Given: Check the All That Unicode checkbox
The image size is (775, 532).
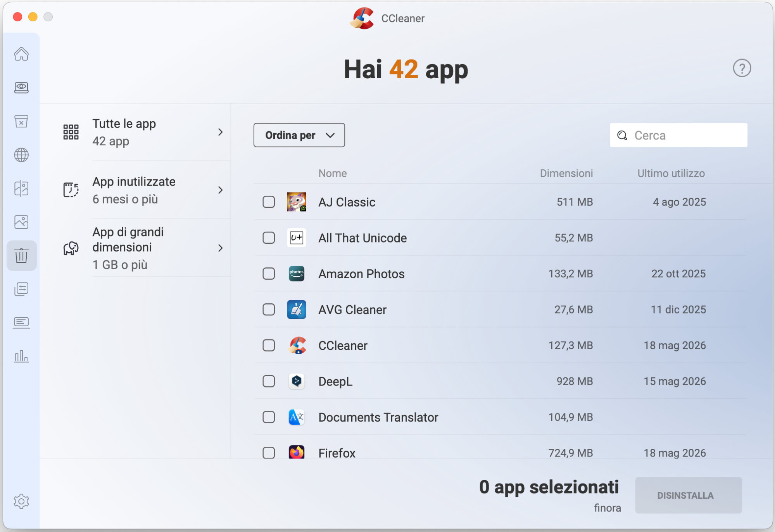Looking at the screenshot, I should (269, 238).
